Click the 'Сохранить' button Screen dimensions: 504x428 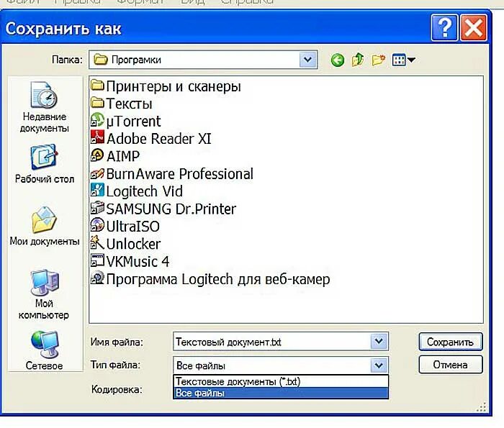(x=450, y=342)
